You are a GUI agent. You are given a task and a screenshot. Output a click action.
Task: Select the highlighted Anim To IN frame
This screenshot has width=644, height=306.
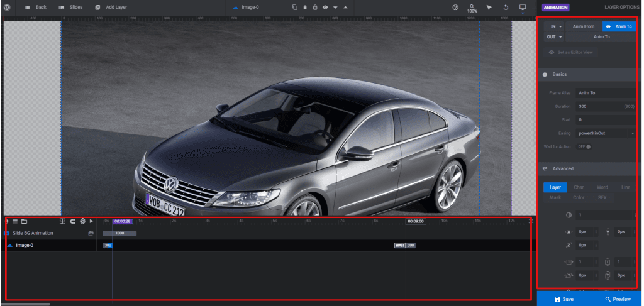(619, 26)
